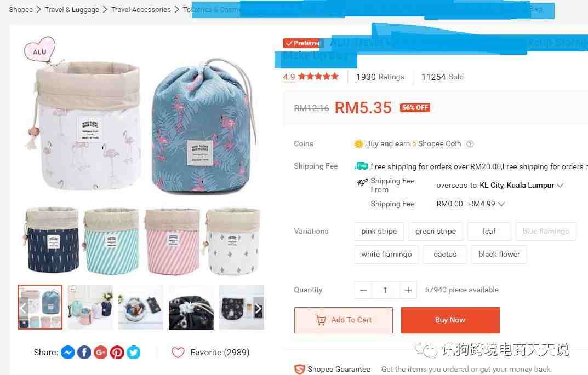Click the heart Favorite icon
This screenshot has width=588, height=375.
[x=178, y=353]
